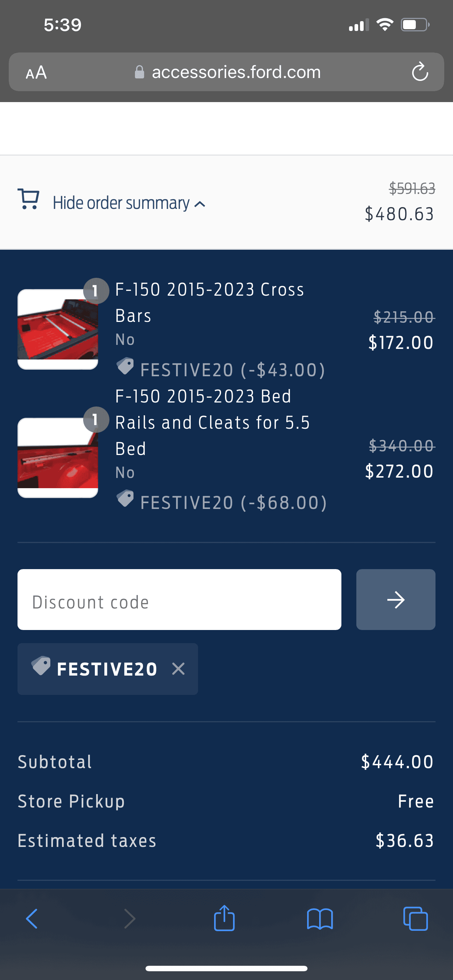Tap the Cross Bars product thumbnail
The height and width of the screenshot is (980, 453).
pyautogui.click(x=58, y=329)
